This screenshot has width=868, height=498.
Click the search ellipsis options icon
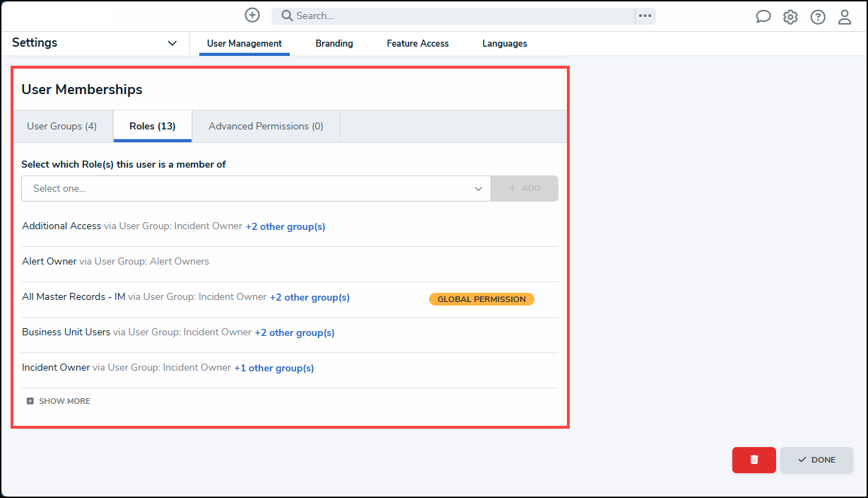click(x=645, y=16)
